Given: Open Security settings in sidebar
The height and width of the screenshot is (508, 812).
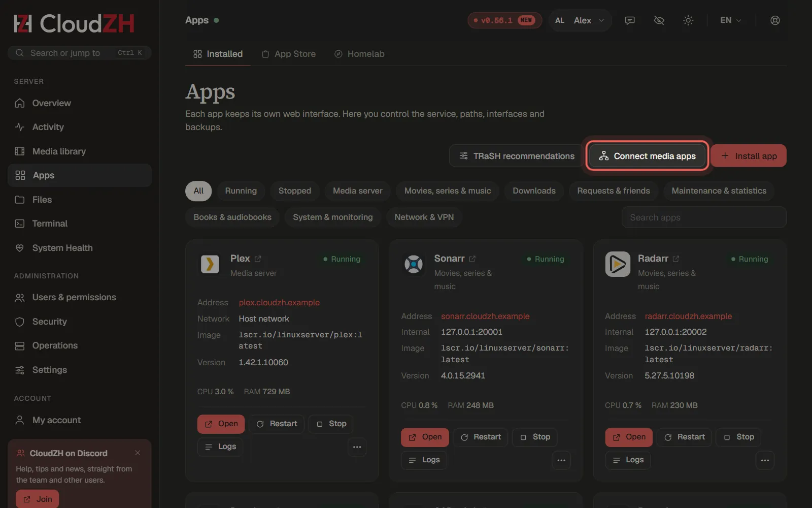Looking at the screenshot, I should (79, 322).
